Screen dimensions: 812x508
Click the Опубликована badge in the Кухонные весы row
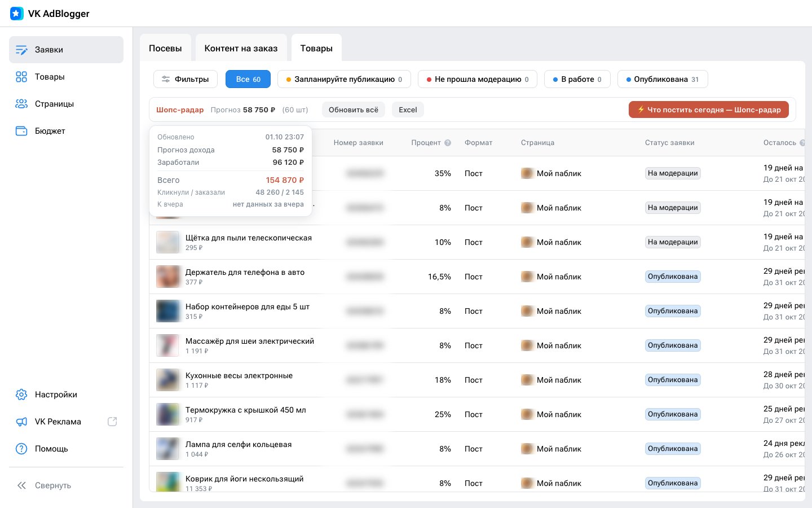pyautogui.click(x=673, y=380)
